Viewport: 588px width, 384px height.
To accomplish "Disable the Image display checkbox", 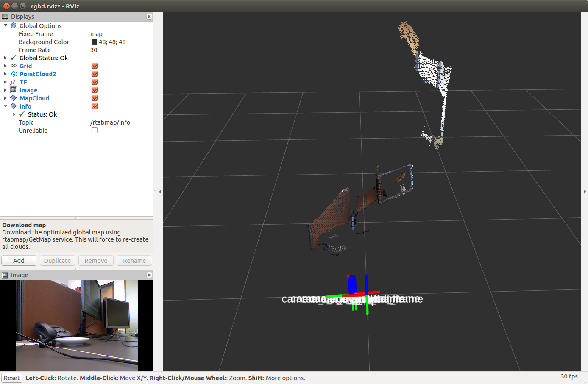I will coord(95,90).
